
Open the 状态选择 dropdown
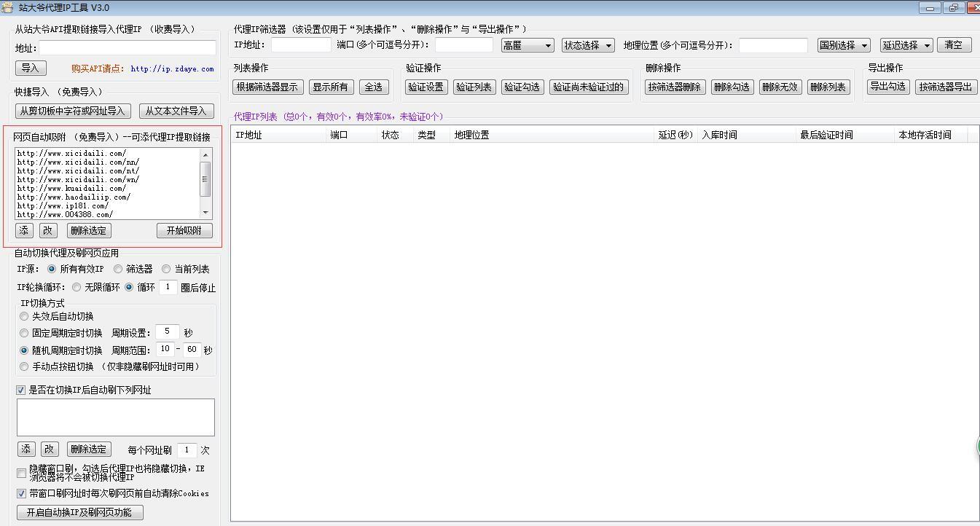click(588, 45)
